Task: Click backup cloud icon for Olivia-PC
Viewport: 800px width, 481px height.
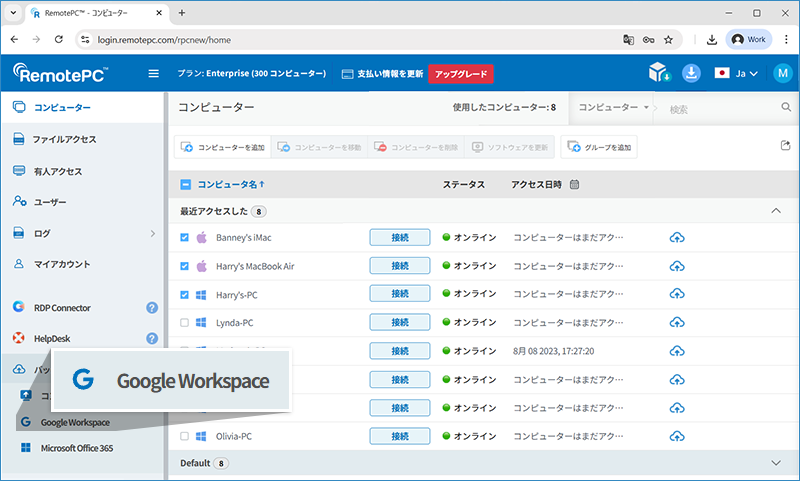Action: (x=677, y=436)
